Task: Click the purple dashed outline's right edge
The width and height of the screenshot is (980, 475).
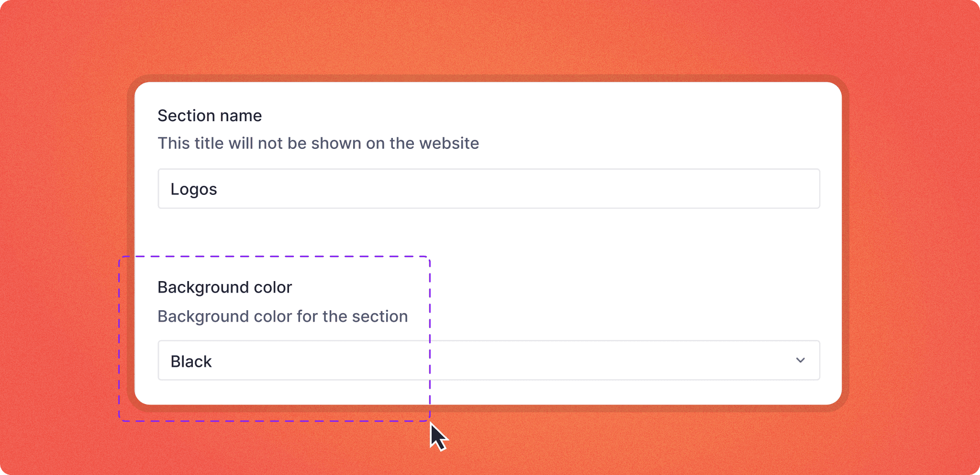Action: (x=430, y=335)
